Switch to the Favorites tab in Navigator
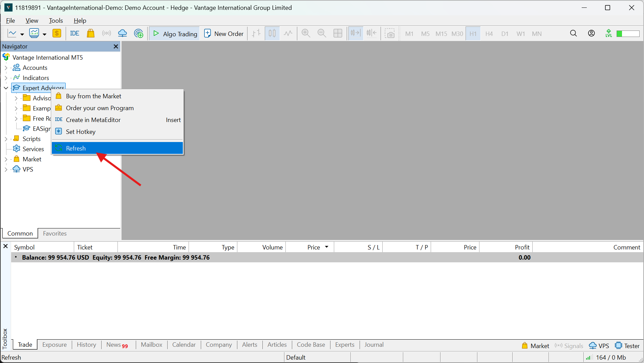The width and height of the screenshot is (644, 363). click(x=55, y=234)
